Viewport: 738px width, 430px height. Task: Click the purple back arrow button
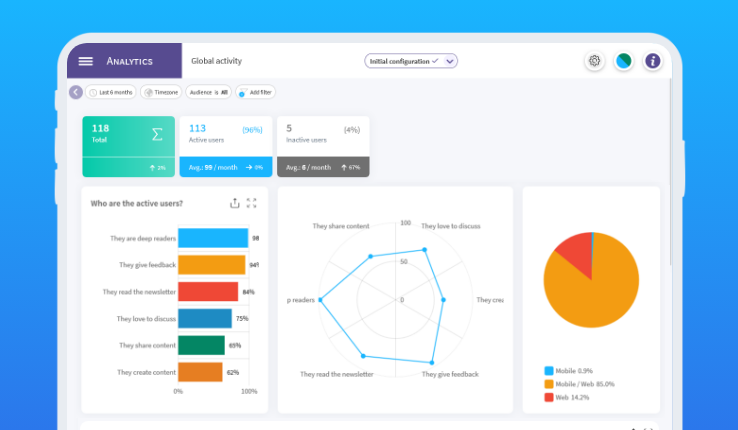click(76, 92)
